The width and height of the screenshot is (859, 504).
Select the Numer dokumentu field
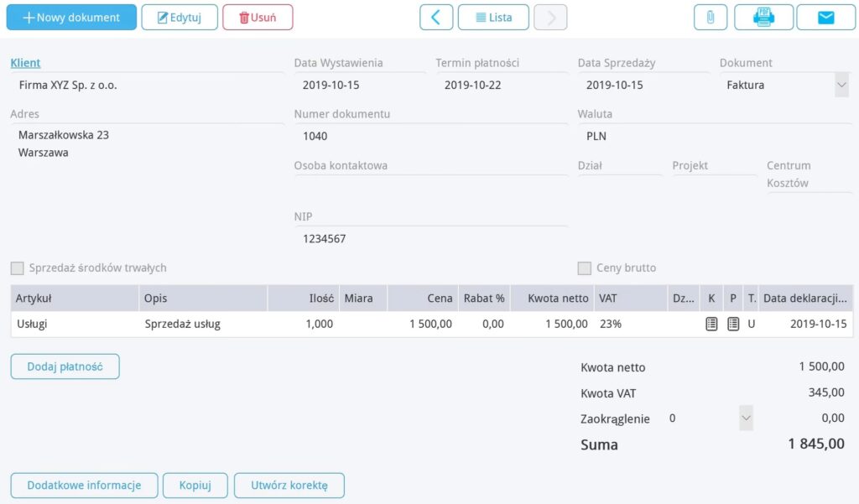click(430, 136)
